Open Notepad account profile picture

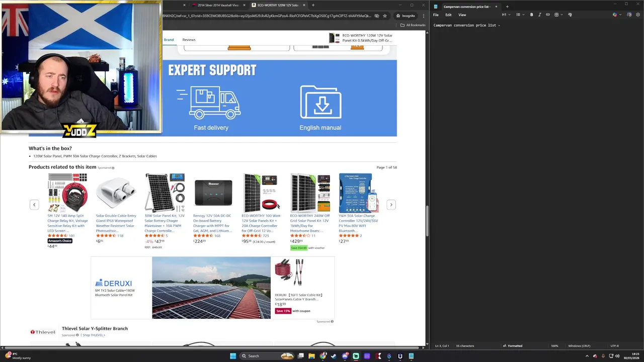pos(629,15)
